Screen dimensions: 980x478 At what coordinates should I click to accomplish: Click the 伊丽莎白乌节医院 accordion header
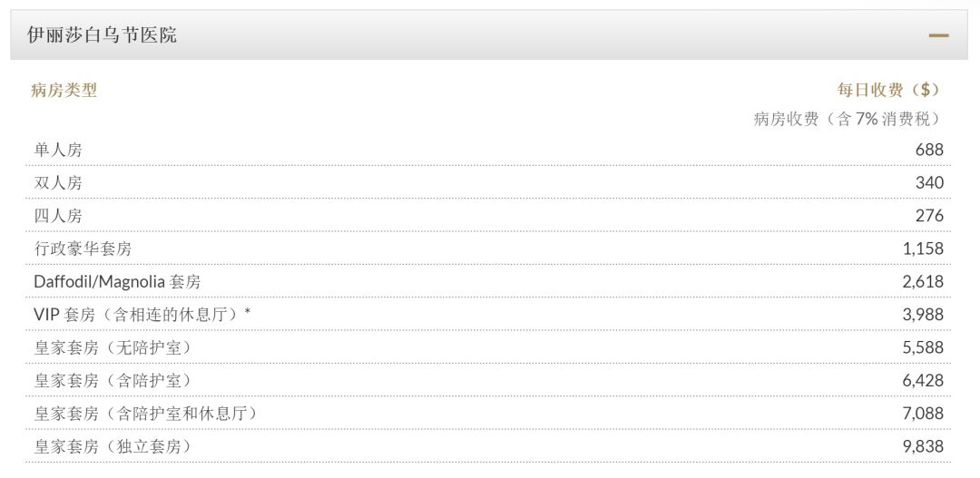pyautogui.click(x=102, y=35)
